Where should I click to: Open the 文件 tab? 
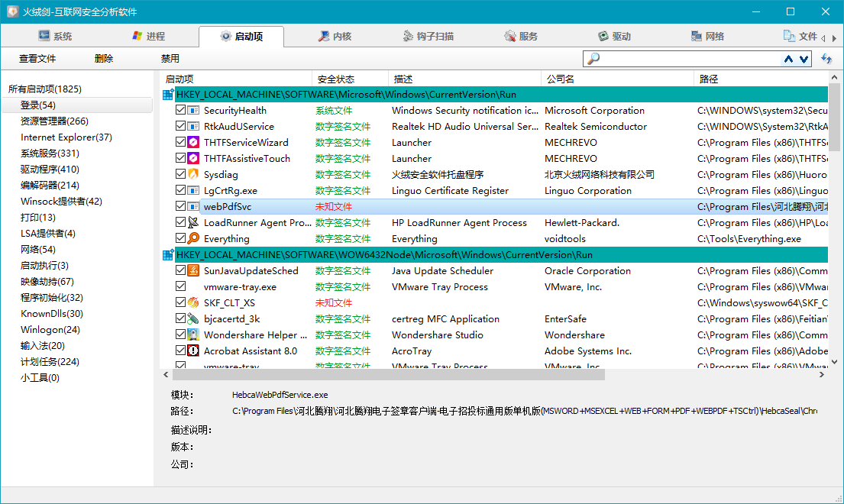pos(800,36)
